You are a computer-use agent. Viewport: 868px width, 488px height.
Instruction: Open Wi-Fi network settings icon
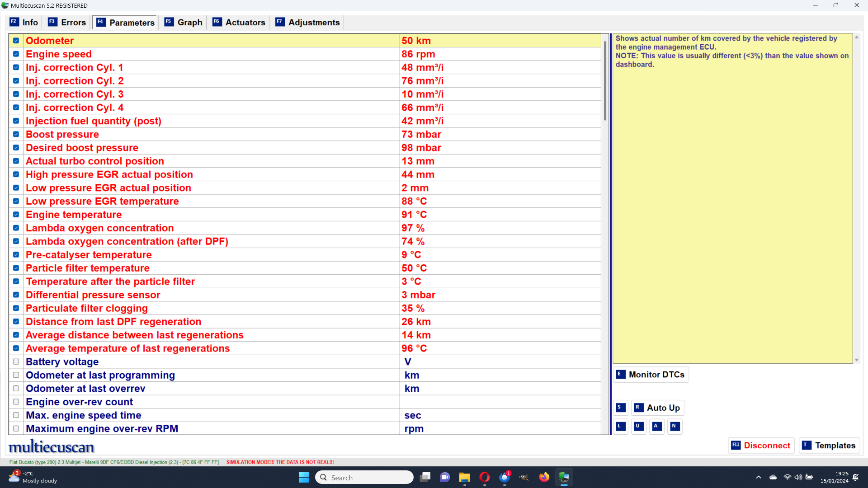pyautogui.click(x=787, y=477)
